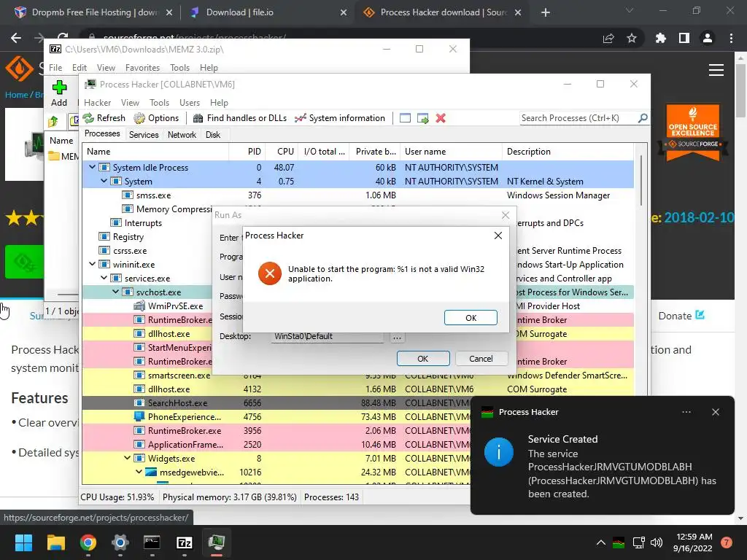Image resolution: width=747 pixels, height=560 pixels.
Task: Open the Windows Start button
Action: point(23,542)
